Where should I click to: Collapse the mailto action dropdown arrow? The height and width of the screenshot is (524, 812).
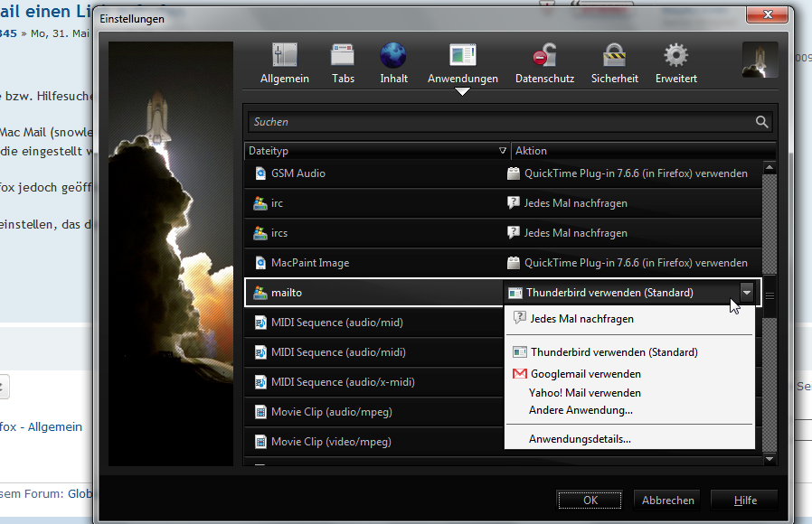point(746,293)
